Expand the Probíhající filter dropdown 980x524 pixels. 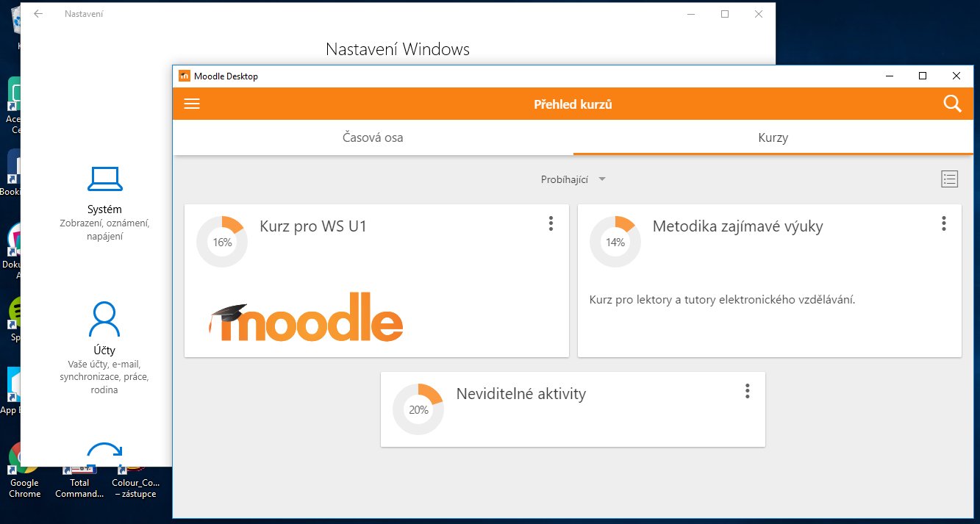[x=573, y=179]
